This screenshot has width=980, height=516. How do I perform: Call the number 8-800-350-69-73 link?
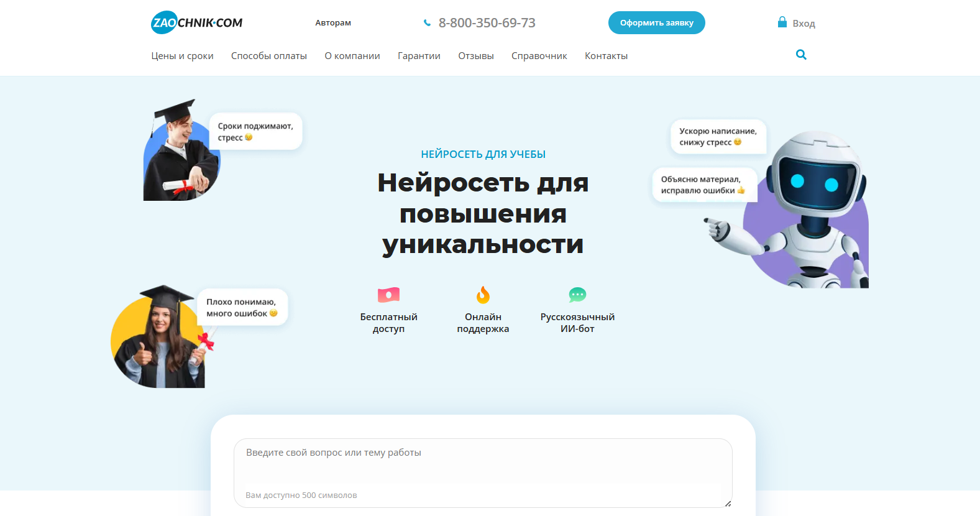tap(487, 23)
